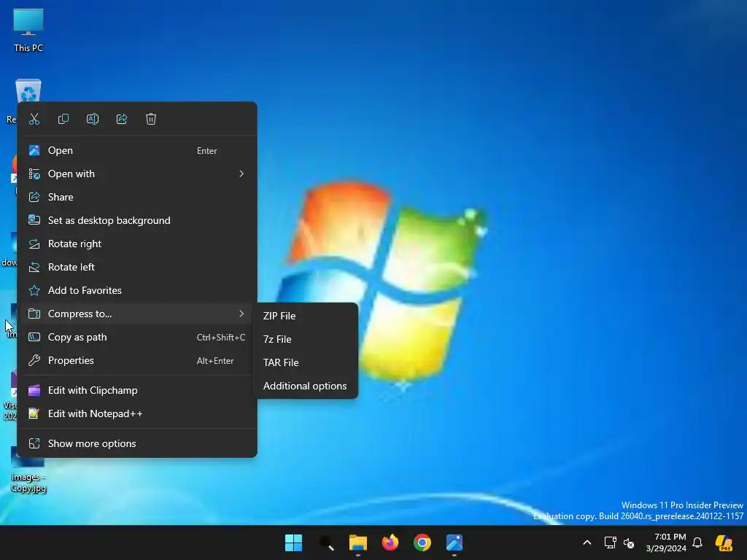Open File Explorer from taskbar

click(357, 542)
